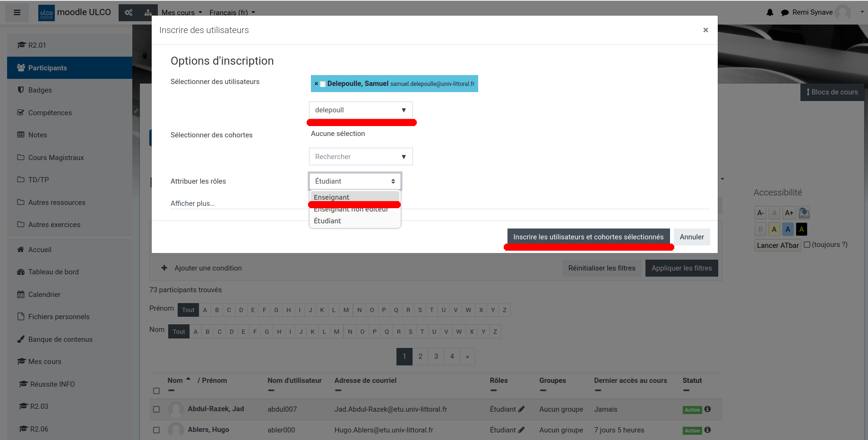Enable the ATbar 'toujours' checkbox
The height and width of the screenshot is (440, 868).
807,245
